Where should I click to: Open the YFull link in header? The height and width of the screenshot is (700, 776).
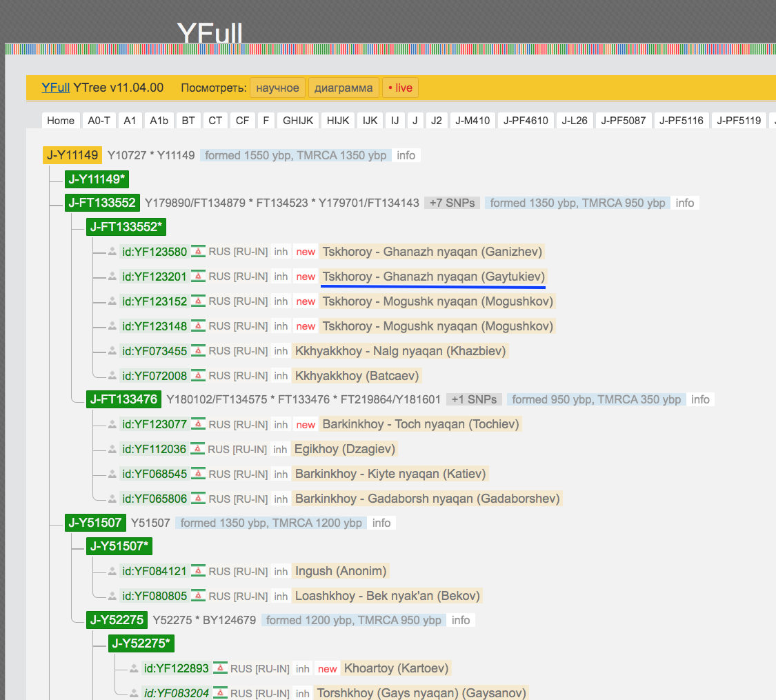(55, 88)
